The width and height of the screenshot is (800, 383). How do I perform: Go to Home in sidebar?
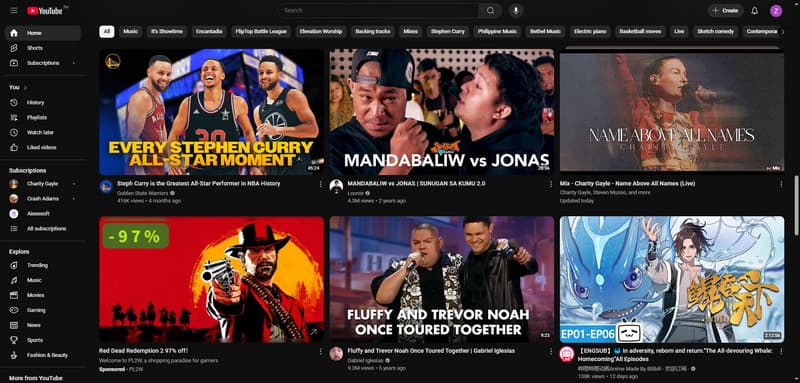click(x=43, y=33)
